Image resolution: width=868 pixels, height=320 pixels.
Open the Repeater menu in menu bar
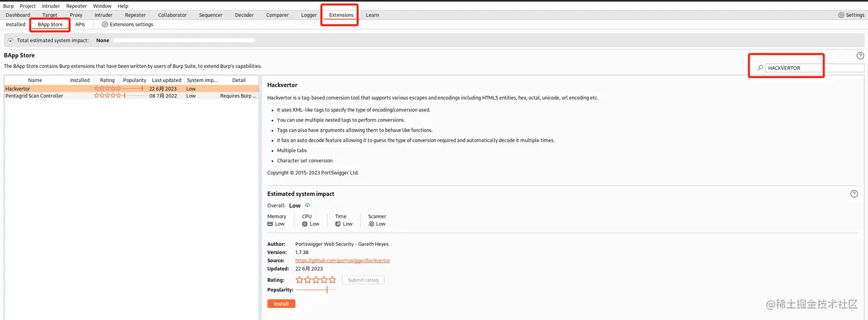click(76, 6)
